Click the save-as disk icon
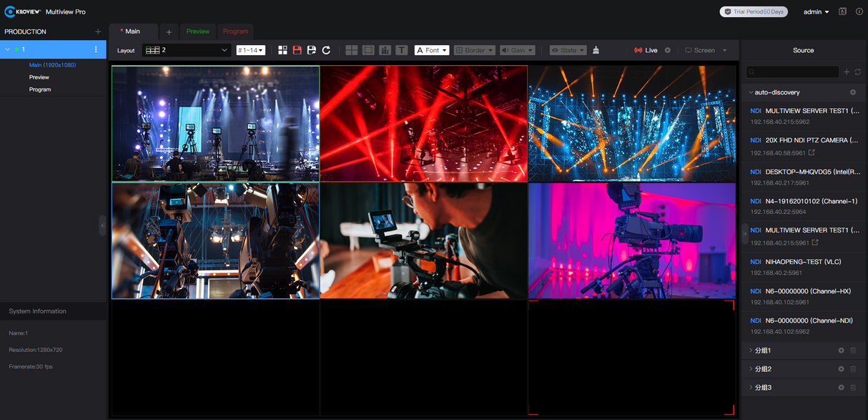 (x=312, y=50)
